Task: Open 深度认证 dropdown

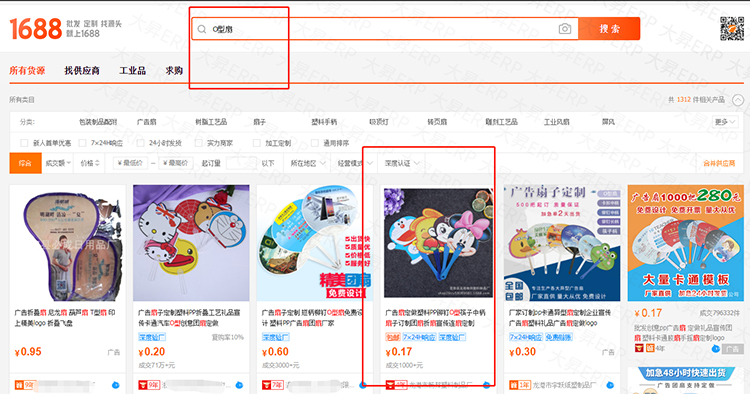Action: (402, 163)
